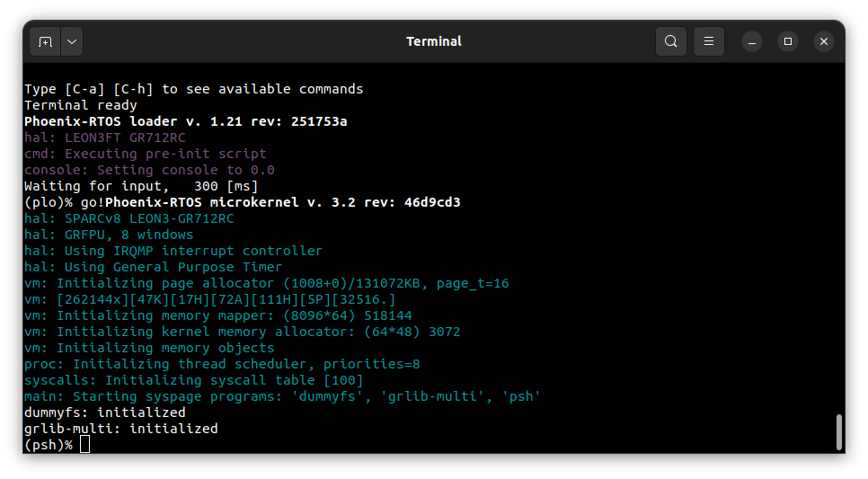The height and width of the screenshot is (479, 868).
Task: Expand the new tab dropdown arrow
Action: click(x=72, y=41)
